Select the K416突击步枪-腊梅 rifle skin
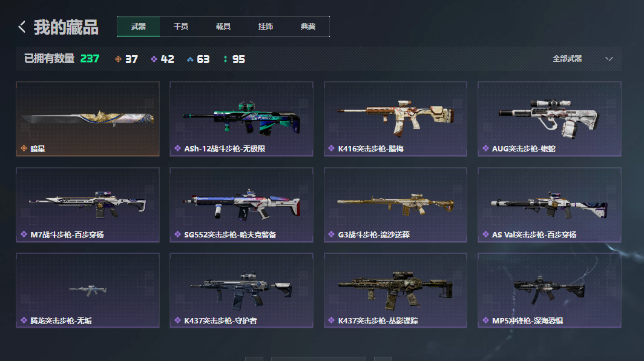 point(395,119)
